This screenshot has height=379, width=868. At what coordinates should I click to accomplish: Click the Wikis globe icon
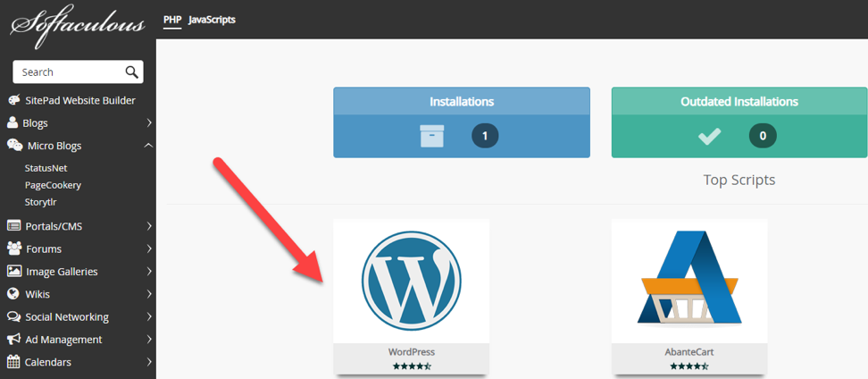(13, 294)
